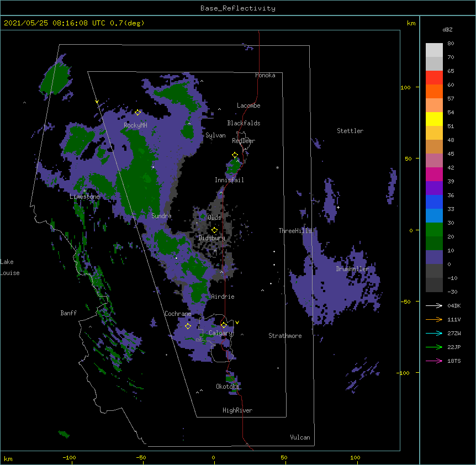476x465 pixels.
Task: Click the RedDeer city label
Action: tap(244, 141)
